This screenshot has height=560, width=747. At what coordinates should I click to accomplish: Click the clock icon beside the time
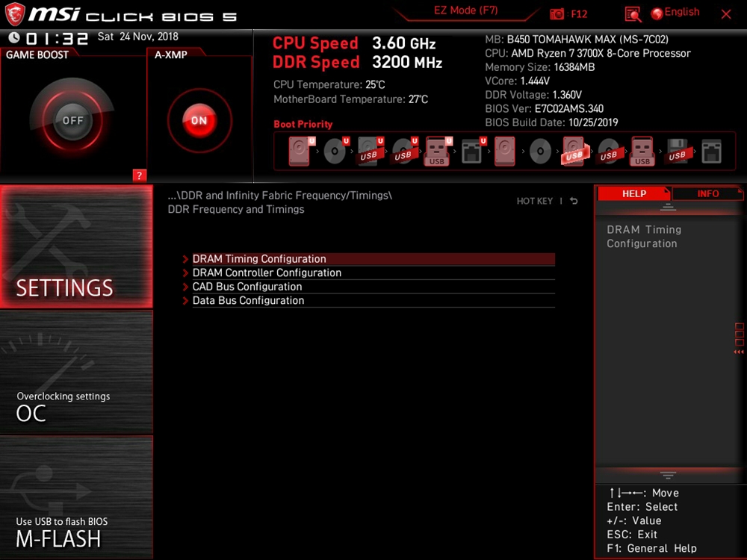click(x=14, y=37)
